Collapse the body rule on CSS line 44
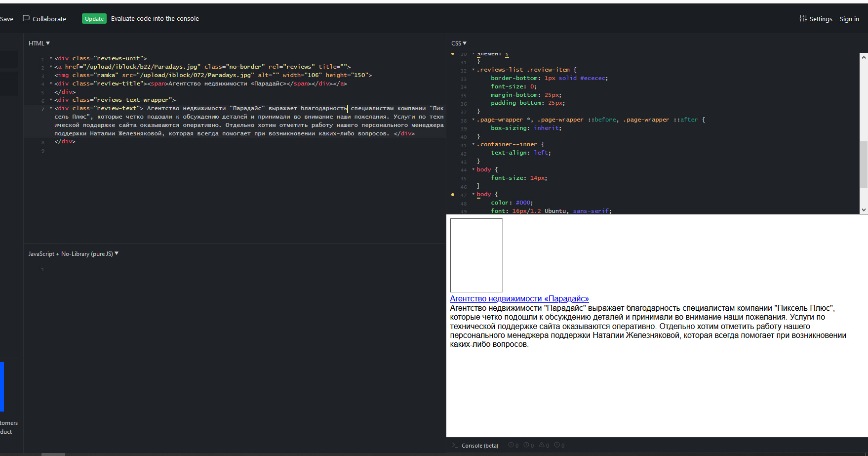This screenshot has width=868, height=456. [473, 169]
